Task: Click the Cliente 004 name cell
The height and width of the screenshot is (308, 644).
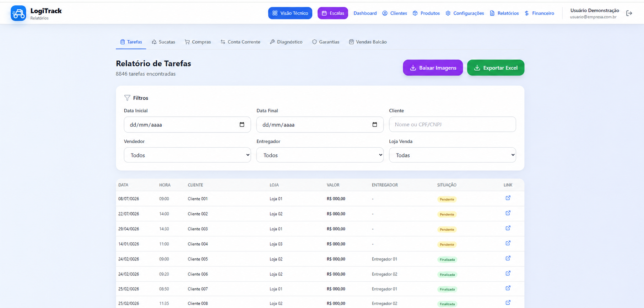Action: (197, 244)
